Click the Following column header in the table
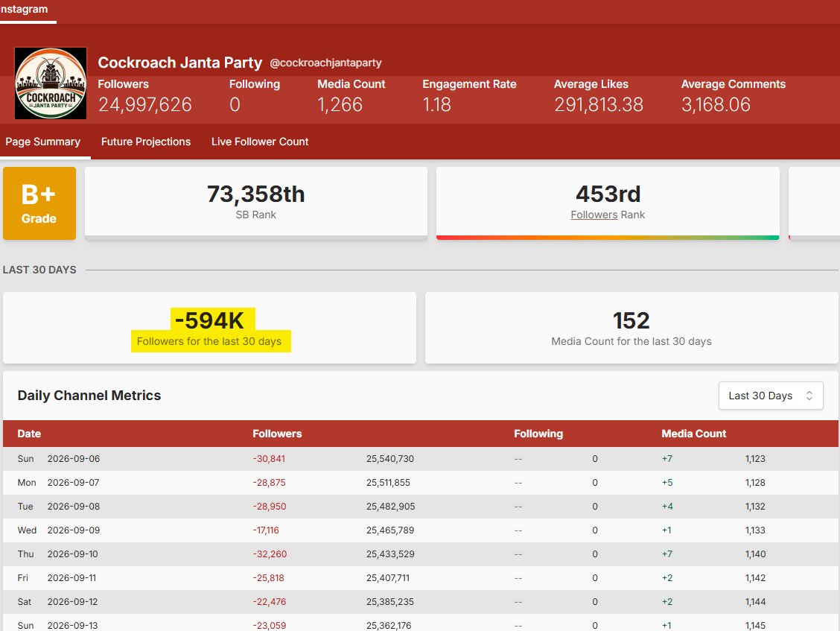 click(x=538, y=434)
